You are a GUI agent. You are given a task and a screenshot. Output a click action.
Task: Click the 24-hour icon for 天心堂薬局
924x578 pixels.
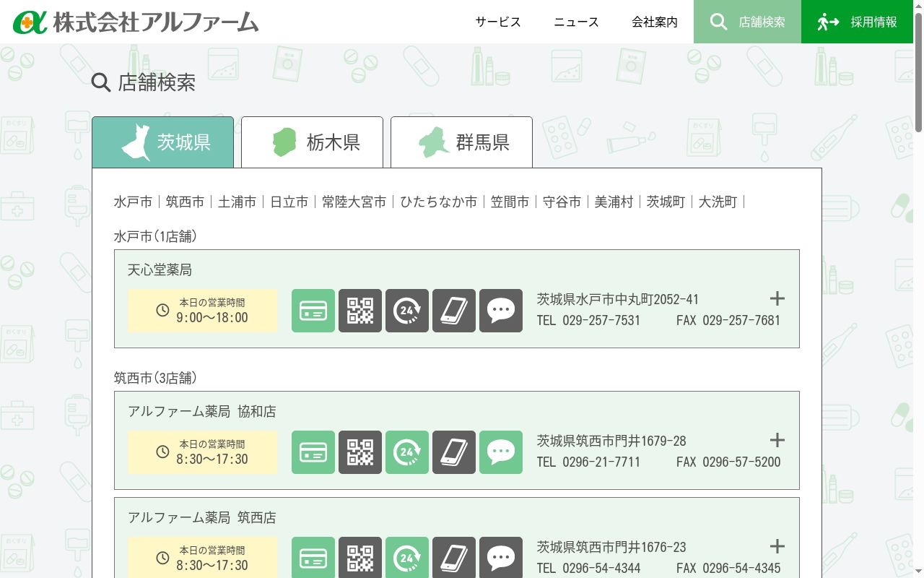click(407, 311)
